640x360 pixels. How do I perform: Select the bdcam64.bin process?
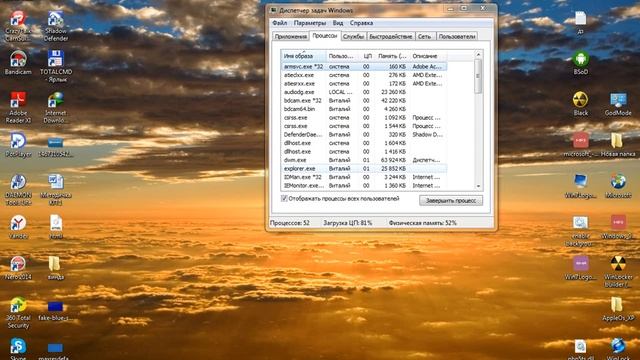click(364, 109)
